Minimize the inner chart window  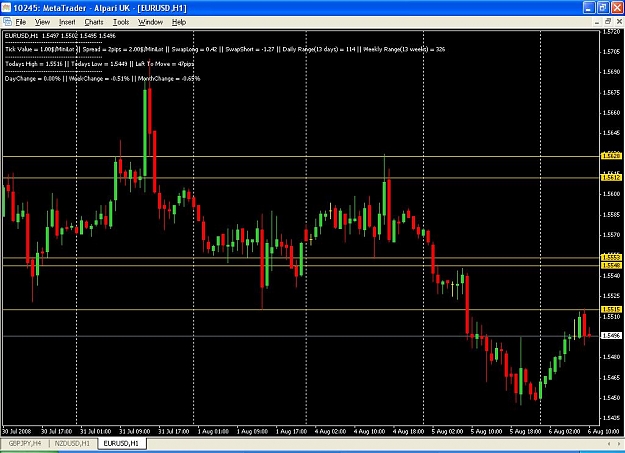point(597,22)
